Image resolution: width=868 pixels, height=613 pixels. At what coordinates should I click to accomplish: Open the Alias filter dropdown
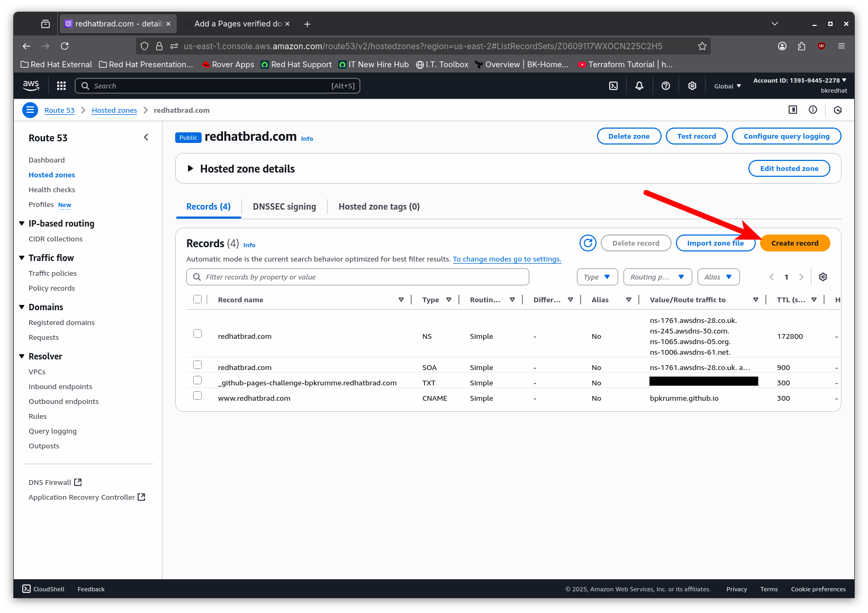pyautogui.click(x=718, y=277)
